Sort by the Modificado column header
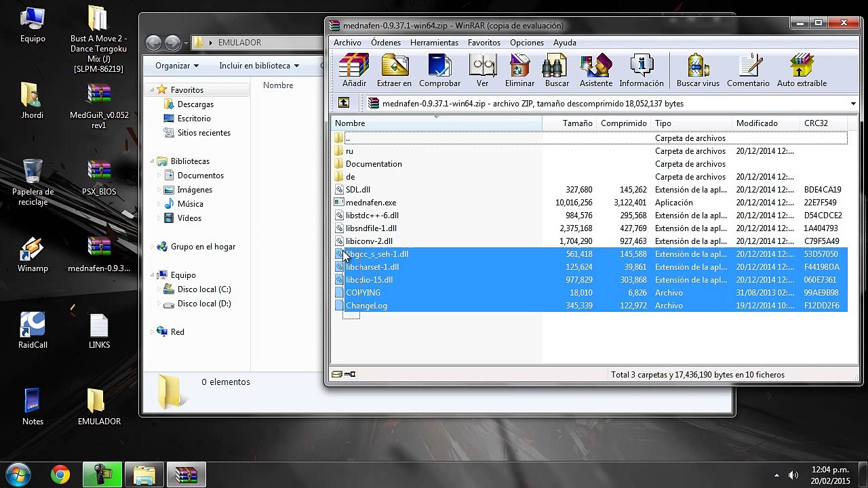 tap(766, 123)
